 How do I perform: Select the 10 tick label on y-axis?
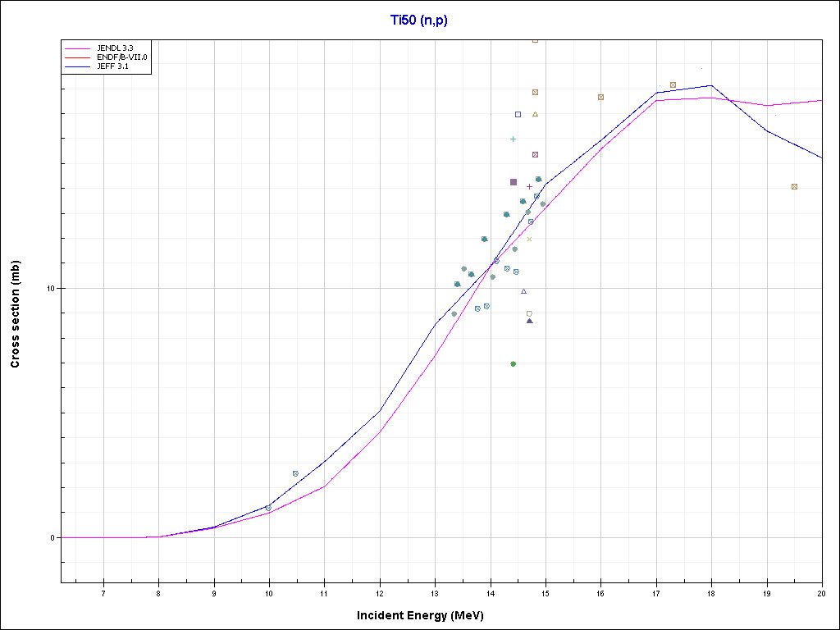tap(50, 289)
